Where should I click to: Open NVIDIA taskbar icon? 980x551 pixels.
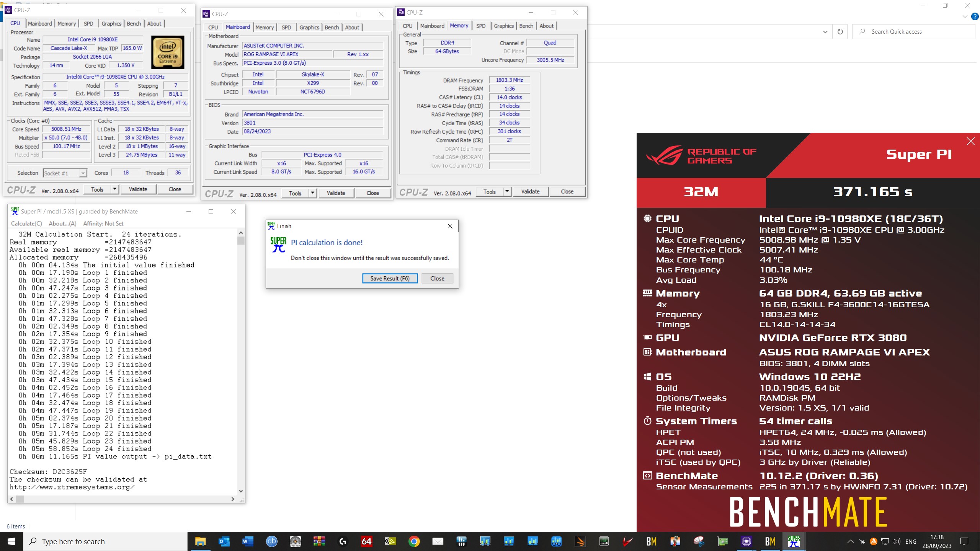coord(390,541)
